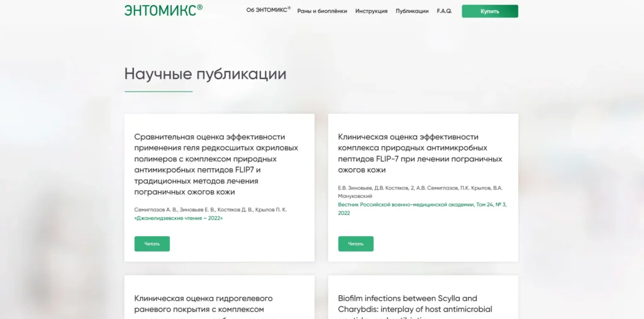Open the Сравнительная оценка эффективности article title
This screenshot has width=644, height=319.
pos(216,165)
